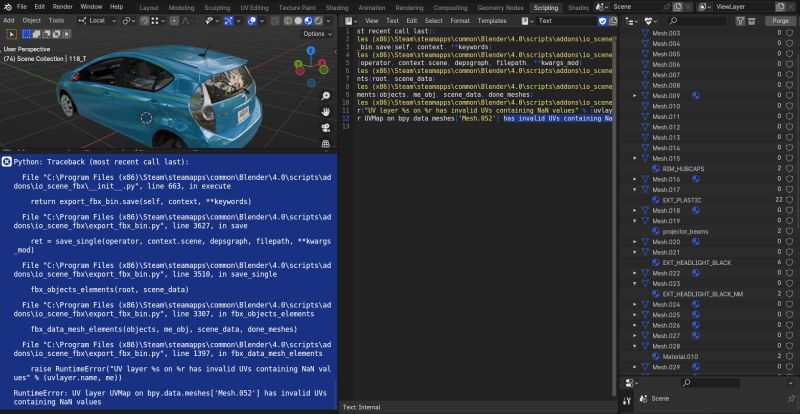Image resolution: width=800 pixels, height=414 pixels.
Task: Choose set new selection mode icon
Action: click(27, 34)
